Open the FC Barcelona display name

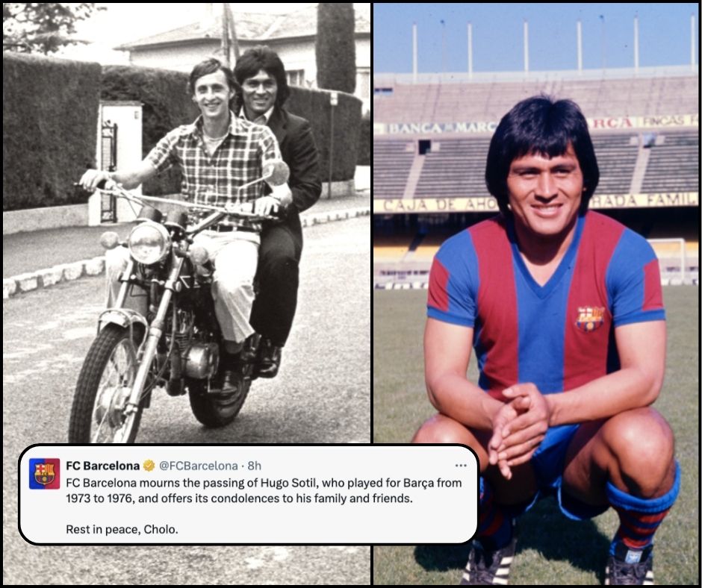[x=103, y=466]
